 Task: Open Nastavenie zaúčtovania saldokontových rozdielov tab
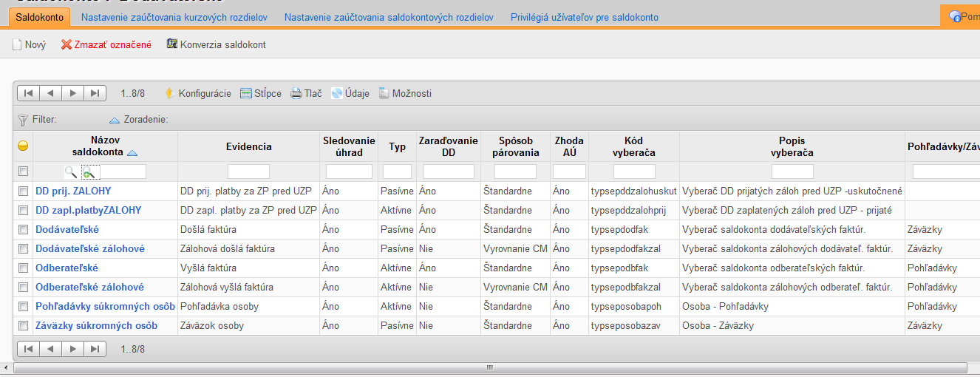tap(389, 17)
